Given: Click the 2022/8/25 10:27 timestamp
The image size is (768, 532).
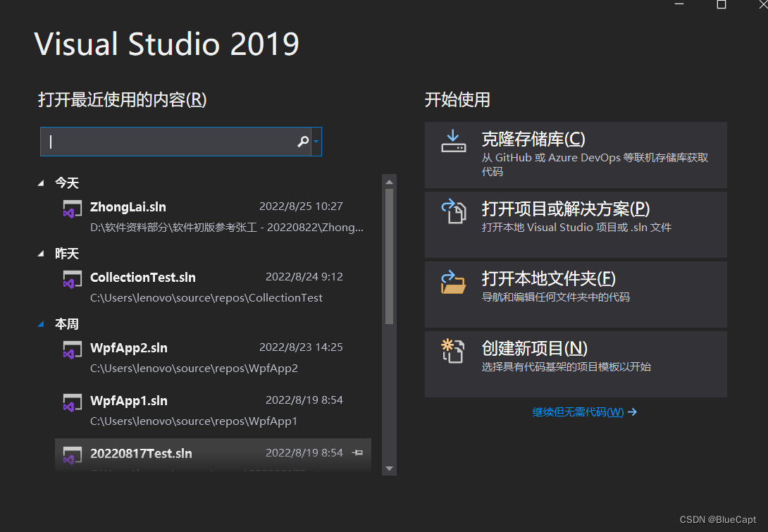Looking at the screenshot, I should 301,206.
